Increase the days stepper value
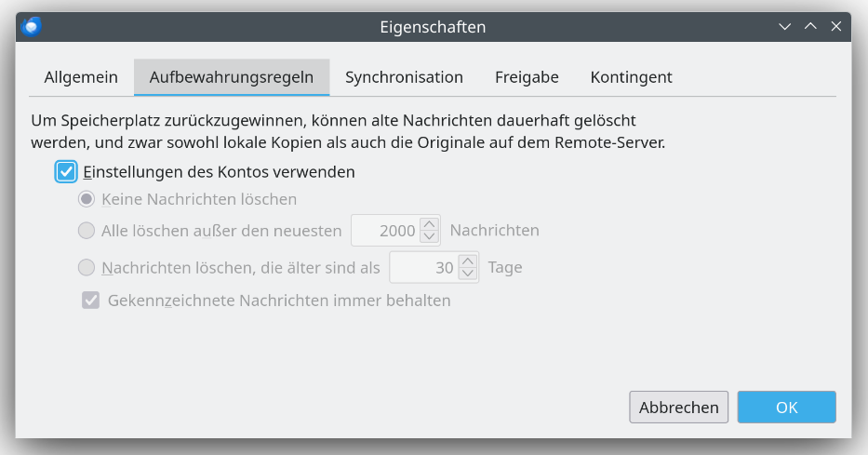Image resolution: width=868 pixels, height=455 pixels. tap(468, 261)
